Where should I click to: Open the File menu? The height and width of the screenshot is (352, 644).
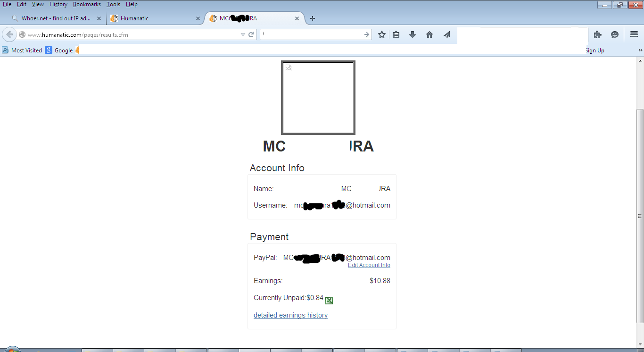pyautogui.click(x=7, y=4)
